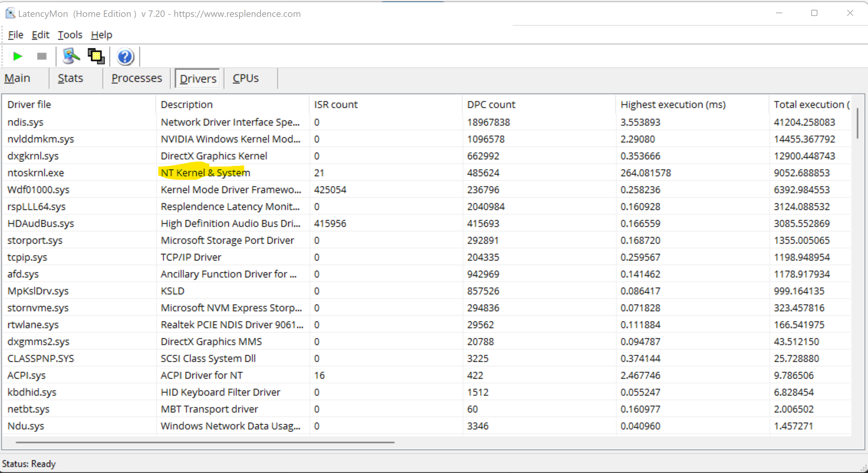This screenshot has width=868, height=473.
Task: Click the yellow overlapping windows toolbar icon
Action: tap(96, 56)
